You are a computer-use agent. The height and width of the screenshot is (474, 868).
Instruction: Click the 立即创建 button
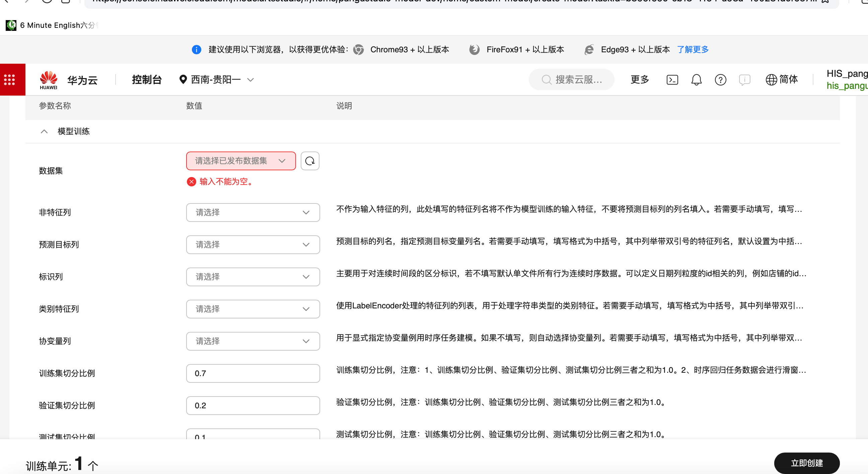point(807,463)
